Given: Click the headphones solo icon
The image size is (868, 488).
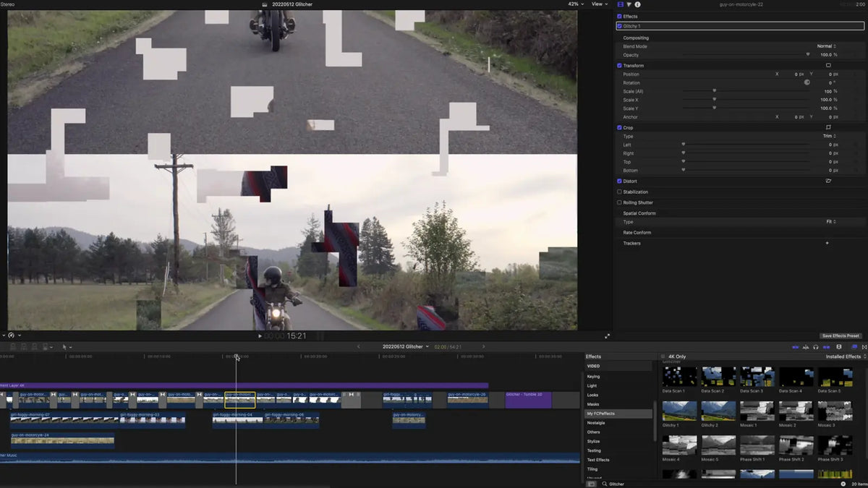Looking at the screenshot, I should [x=815, y=347].
